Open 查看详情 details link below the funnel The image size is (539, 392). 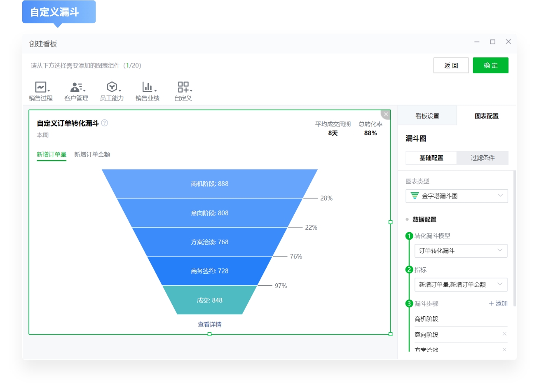[210, 324]
